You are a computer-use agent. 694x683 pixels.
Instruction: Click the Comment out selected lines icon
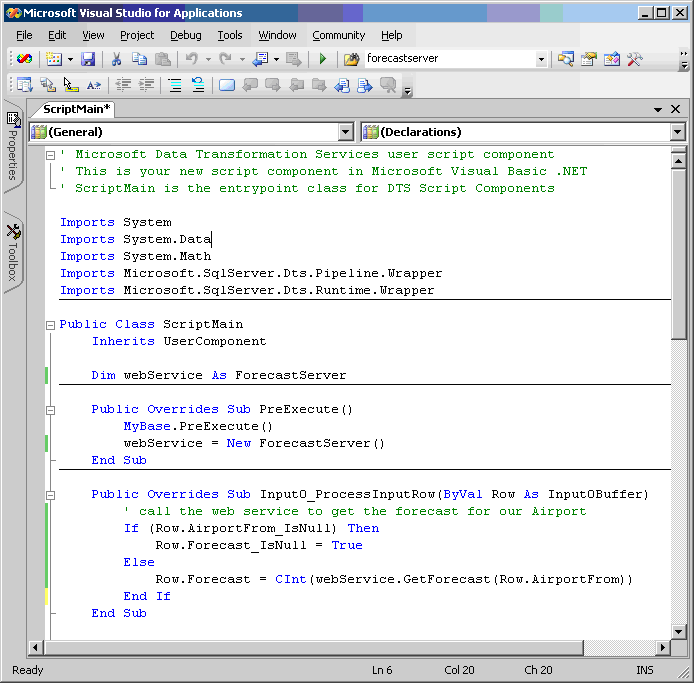173,85
